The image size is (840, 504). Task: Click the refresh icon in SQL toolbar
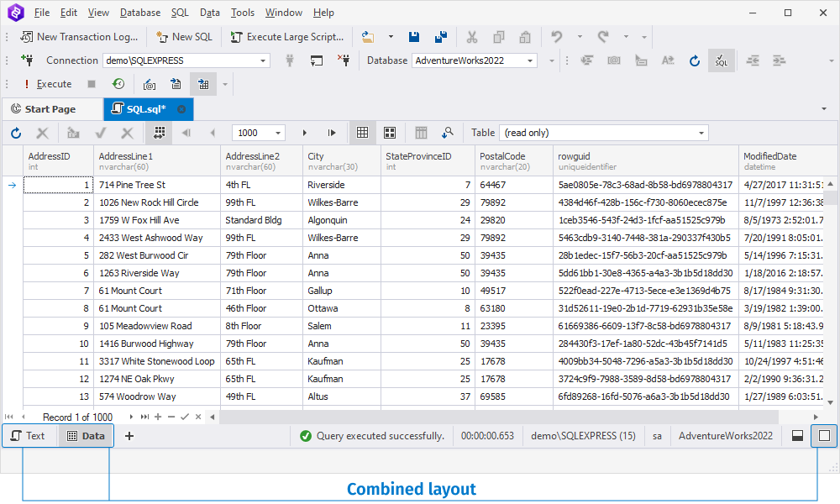coord(695,60)
